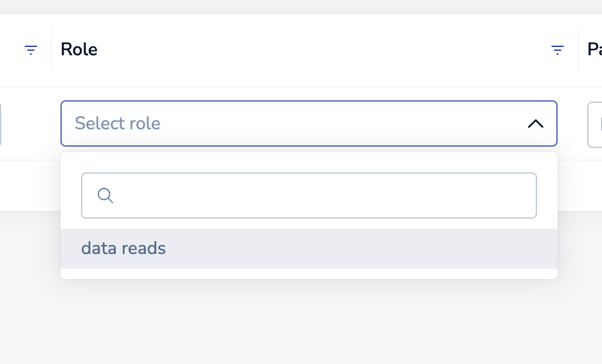Click white padding above the role search field
The height and width of the screenshot is (364, 602).
[309, 162]
